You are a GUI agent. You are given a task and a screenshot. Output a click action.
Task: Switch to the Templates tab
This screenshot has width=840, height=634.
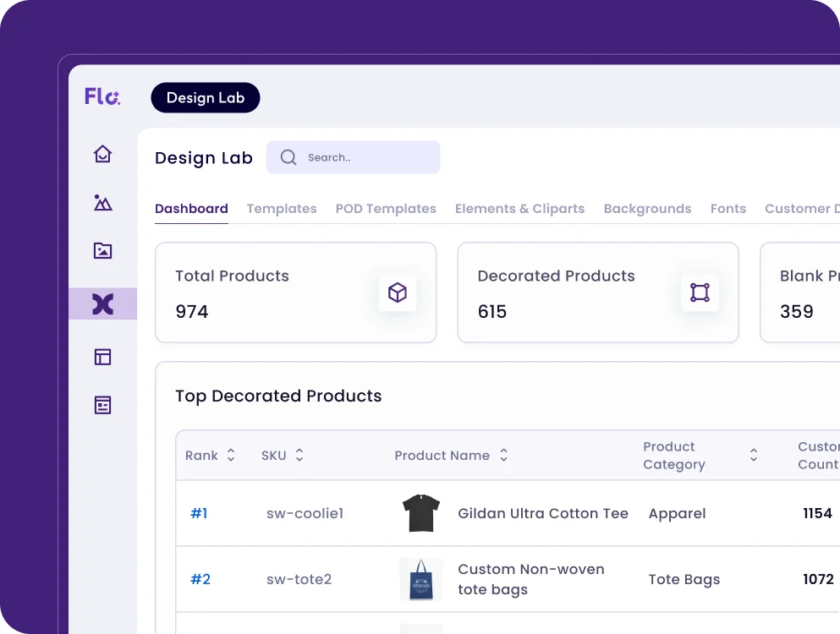coord(281,208)
